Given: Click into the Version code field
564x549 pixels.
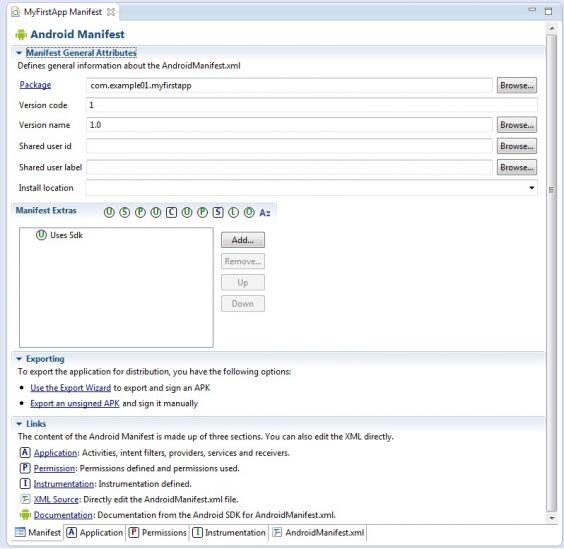Looking at the screenshot, I should [311, 105].
